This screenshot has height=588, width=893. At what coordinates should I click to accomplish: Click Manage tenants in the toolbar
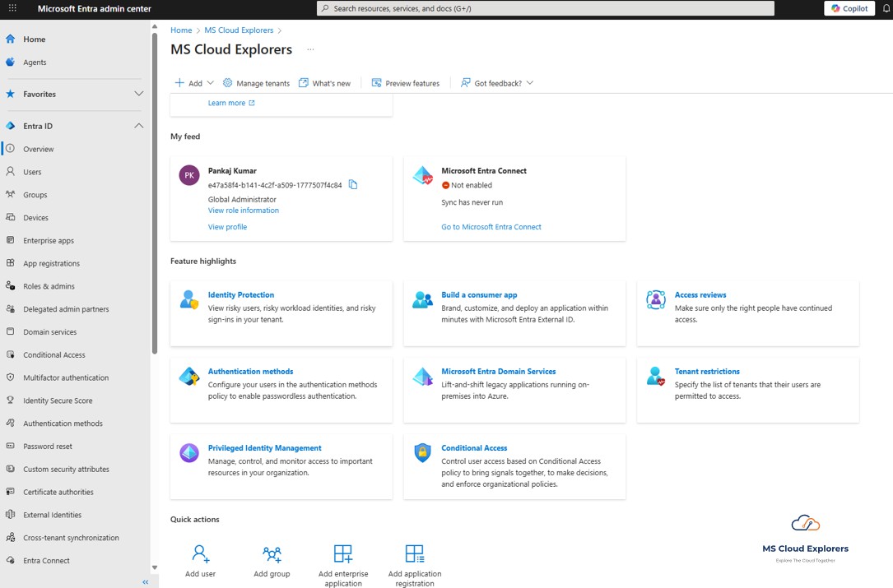coord(255,82)
